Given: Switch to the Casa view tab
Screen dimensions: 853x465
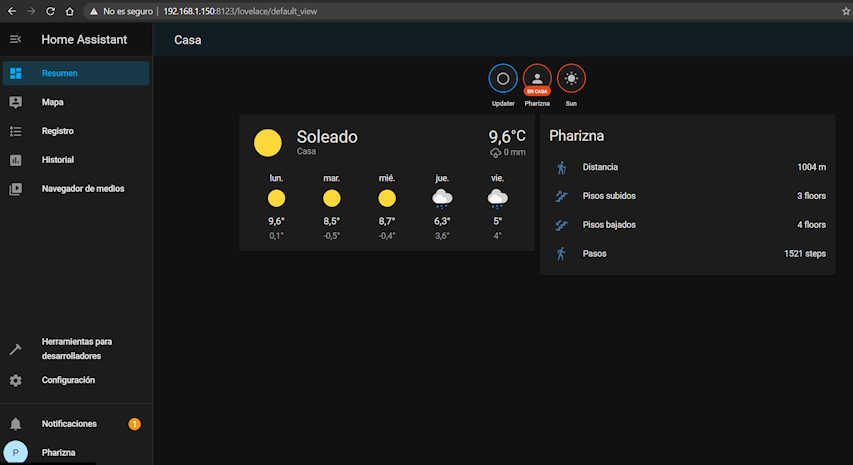Looking at the screenshot, I should tap(188, 40).
